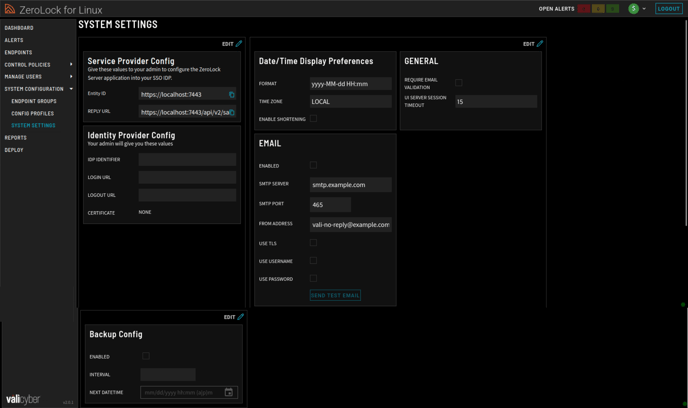
Task: Select System Settings submenu item
Action: pyautogui.click(x=33, y=125)
